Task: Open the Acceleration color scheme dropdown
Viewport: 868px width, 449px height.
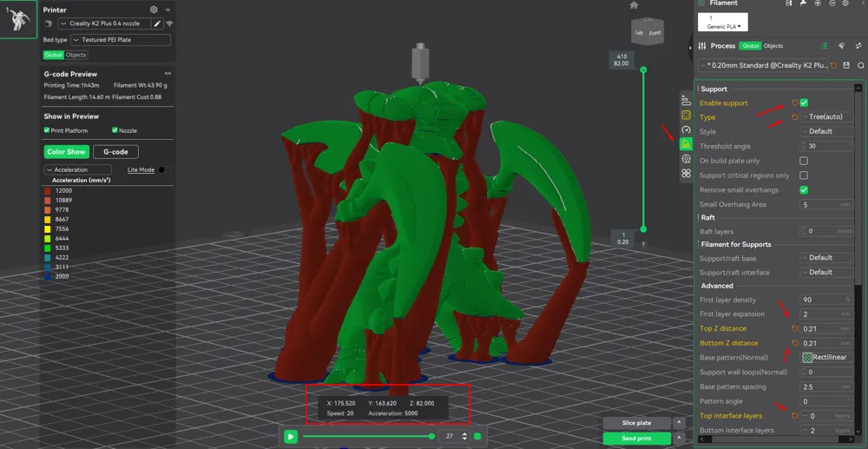Action: point(77,170)
